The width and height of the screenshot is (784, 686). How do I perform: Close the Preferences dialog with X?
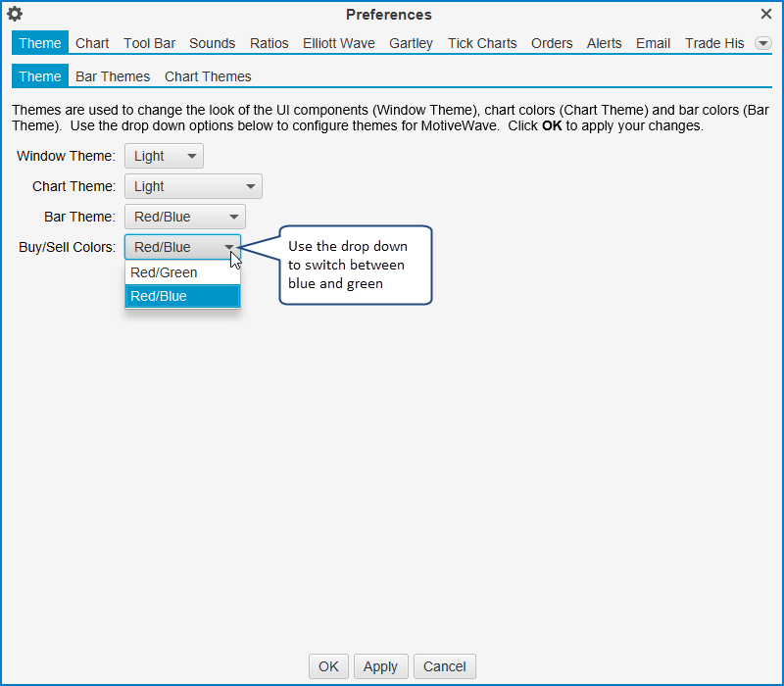tap(766, 15)
